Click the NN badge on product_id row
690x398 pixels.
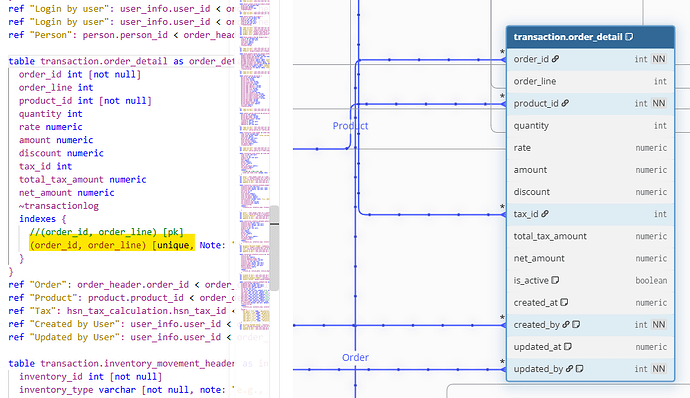click(659, 103)
